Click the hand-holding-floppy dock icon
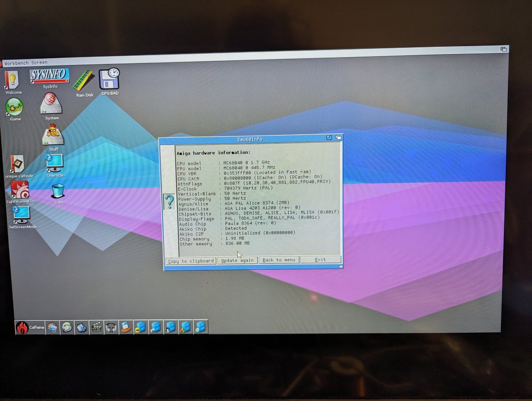 (126, 328)
